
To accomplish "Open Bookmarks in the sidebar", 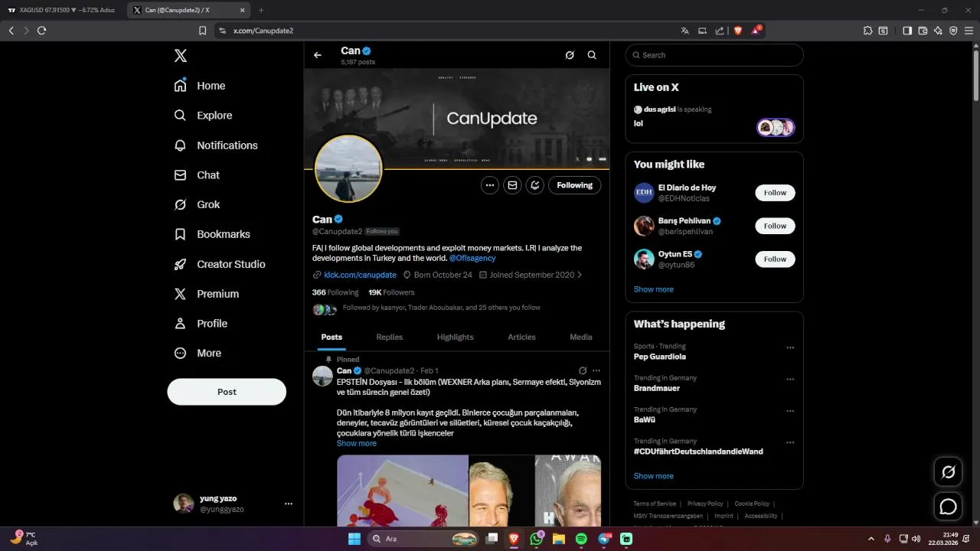I will coord(212,234).
